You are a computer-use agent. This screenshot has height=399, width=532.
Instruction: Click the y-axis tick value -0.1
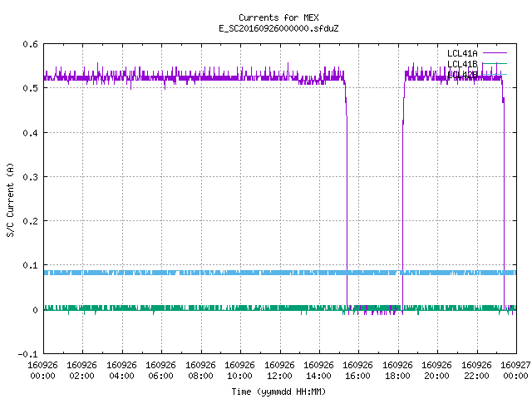27,354
